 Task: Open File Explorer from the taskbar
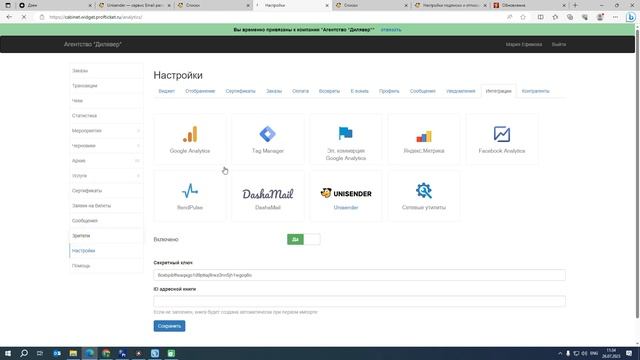click(73, 353)
